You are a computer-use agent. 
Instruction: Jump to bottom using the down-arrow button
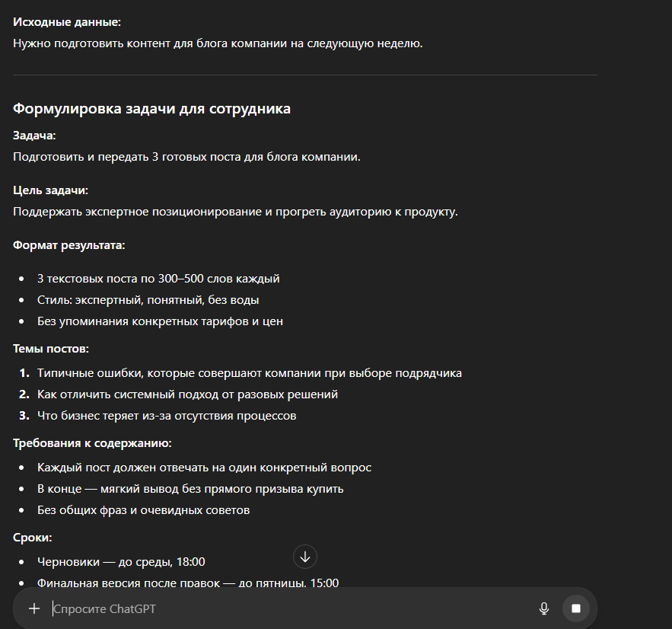tap(305, 557)
